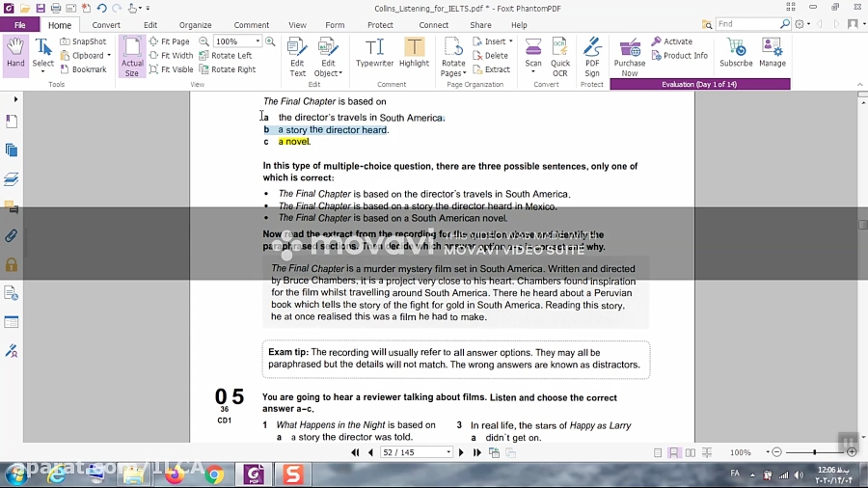Choose Fit Page view
The height and width of the screenshot is (488, 868).
tap(170, 41)
